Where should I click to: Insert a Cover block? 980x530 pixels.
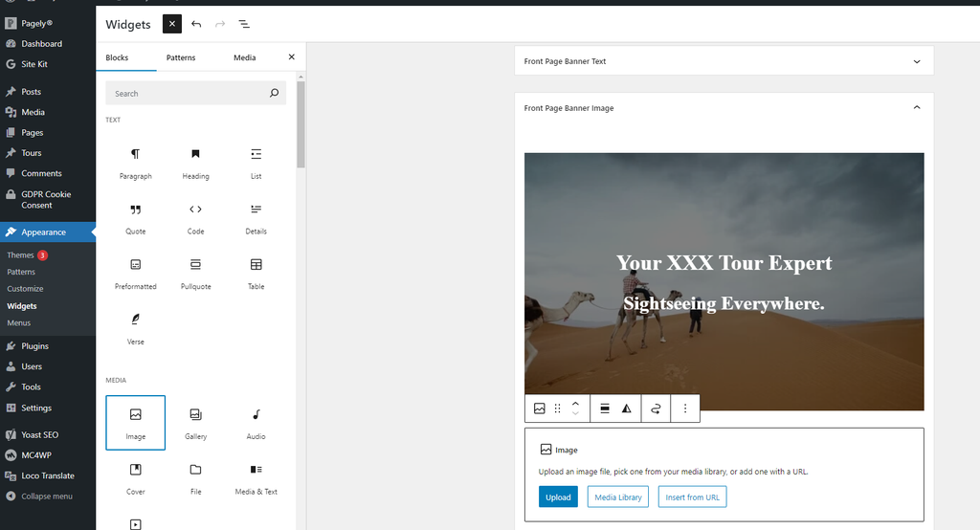point(136,478)
